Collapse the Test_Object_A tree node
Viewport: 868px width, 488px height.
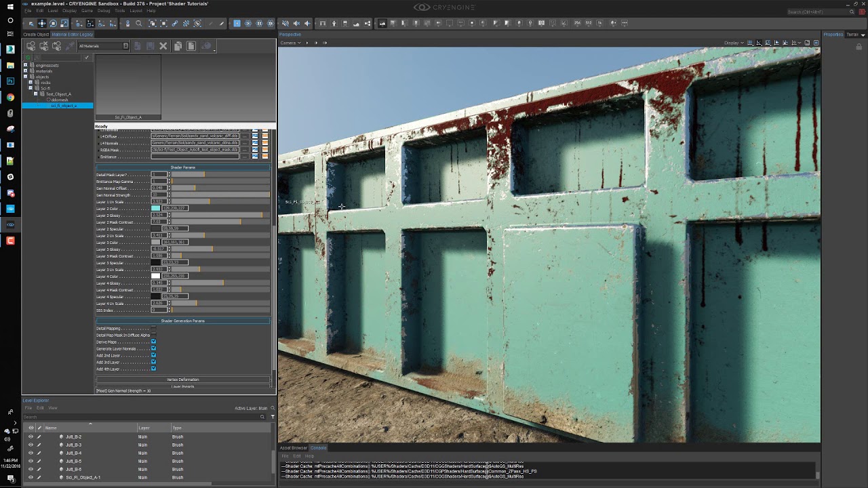coord(36,94)
